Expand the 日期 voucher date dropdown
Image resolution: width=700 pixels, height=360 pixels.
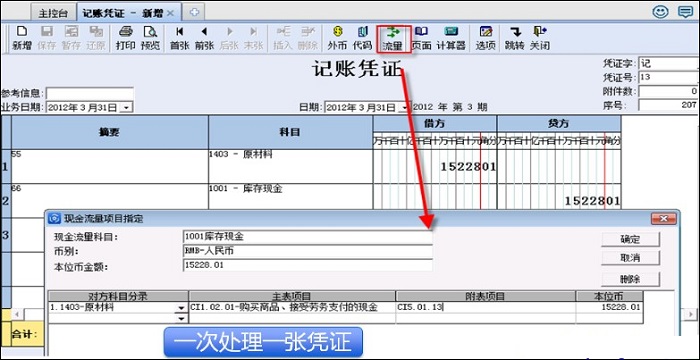tap(403, 108)
